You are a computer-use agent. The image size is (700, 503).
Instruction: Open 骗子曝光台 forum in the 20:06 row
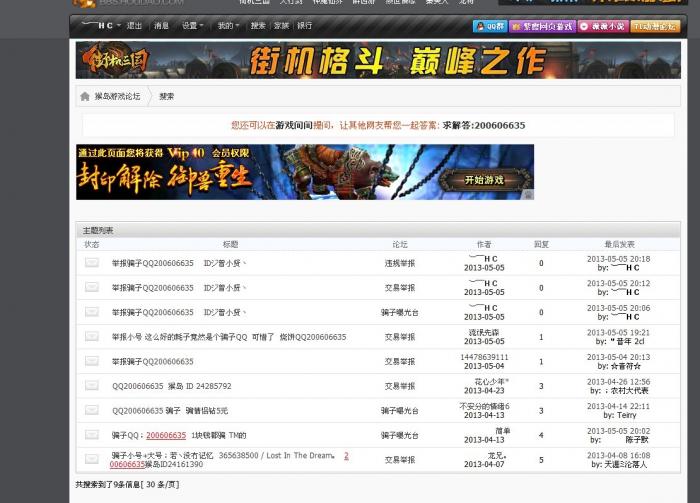400,312
